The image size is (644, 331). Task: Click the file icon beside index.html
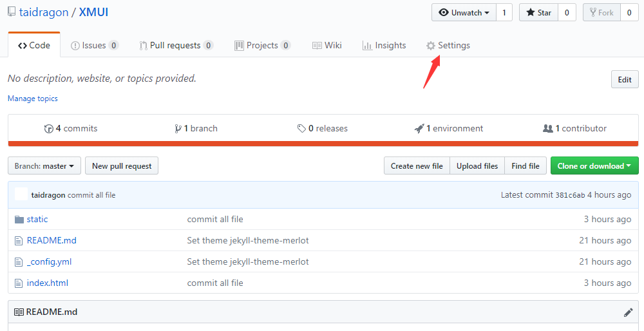tap(19, 283)
